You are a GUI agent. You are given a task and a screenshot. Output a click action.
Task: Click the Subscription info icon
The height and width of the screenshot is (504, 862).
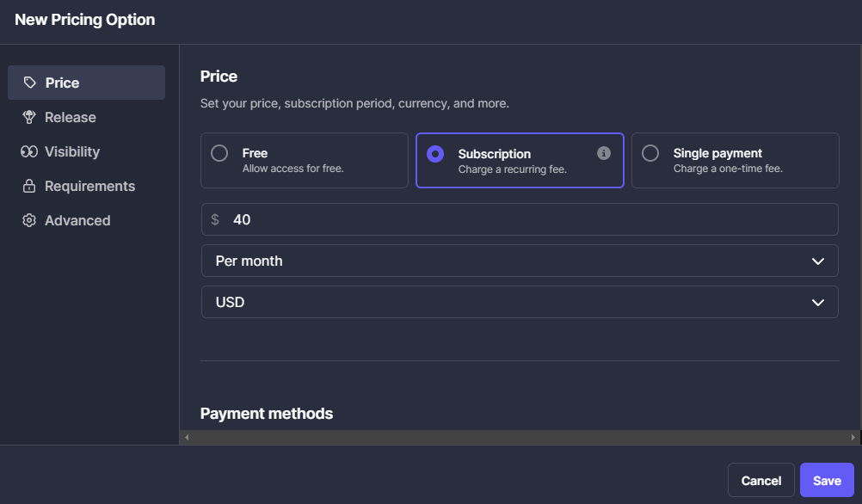click(604, 153)
